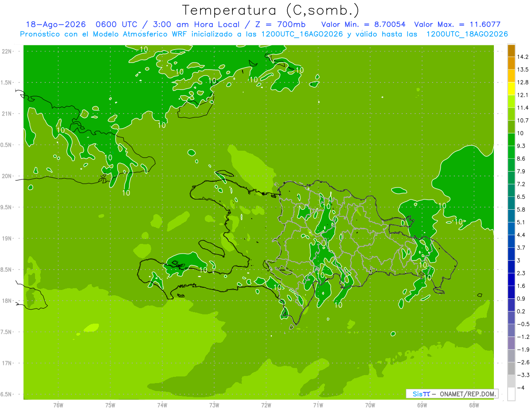Click the 76W longitude axis label
Screen dimensions: 532x411
pyautogui.click(x=58, y=405)
